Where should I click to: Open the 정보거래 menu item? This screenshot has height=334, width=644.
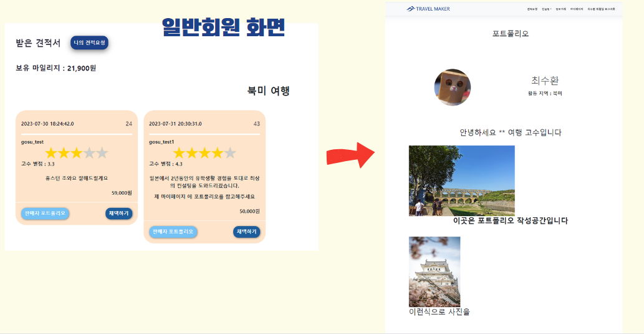tap(561, 9)
